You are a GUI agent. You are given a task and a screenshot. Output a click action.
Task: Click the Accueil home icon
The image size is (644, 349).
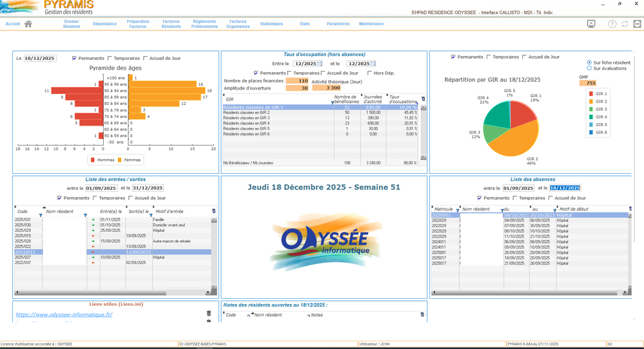[28, 24]
